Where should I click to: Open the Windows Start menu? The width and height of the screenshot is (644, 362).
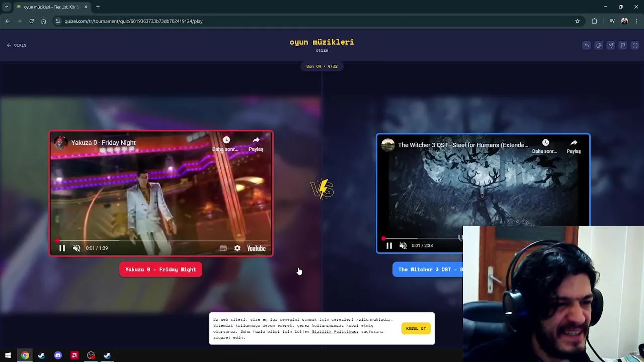[8, 355]
